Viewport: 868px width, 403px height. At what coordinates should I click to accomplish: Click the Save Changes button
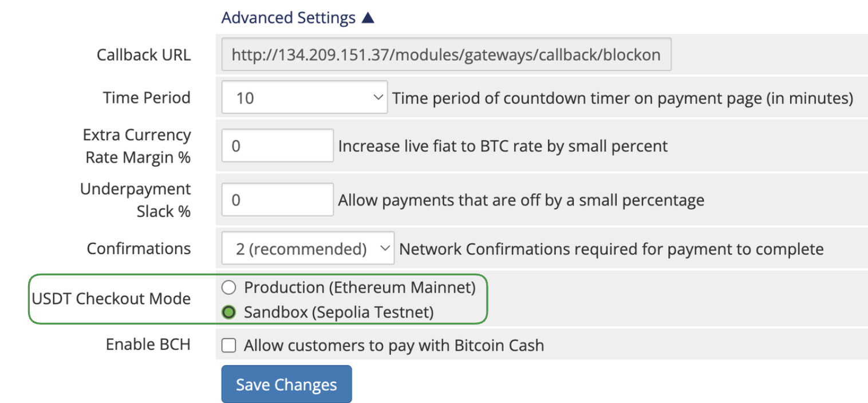[286, 385]
